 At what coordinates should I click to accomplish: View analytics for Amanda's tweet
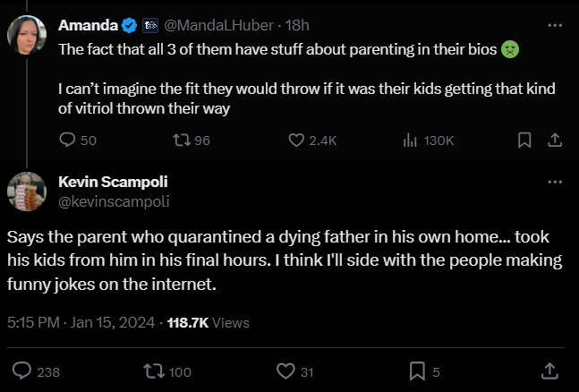[x=411, y=140]
